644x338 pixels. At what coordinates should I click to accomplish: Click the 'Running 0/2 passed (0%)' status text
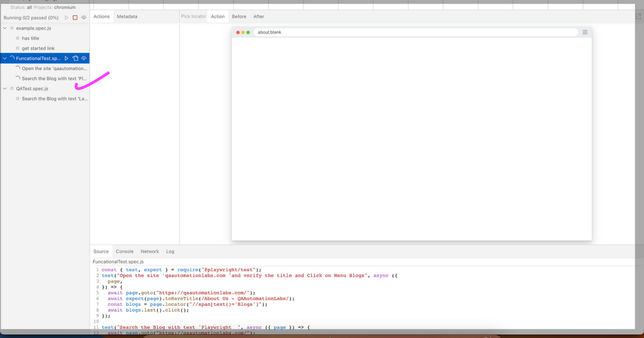pos(31,18)
